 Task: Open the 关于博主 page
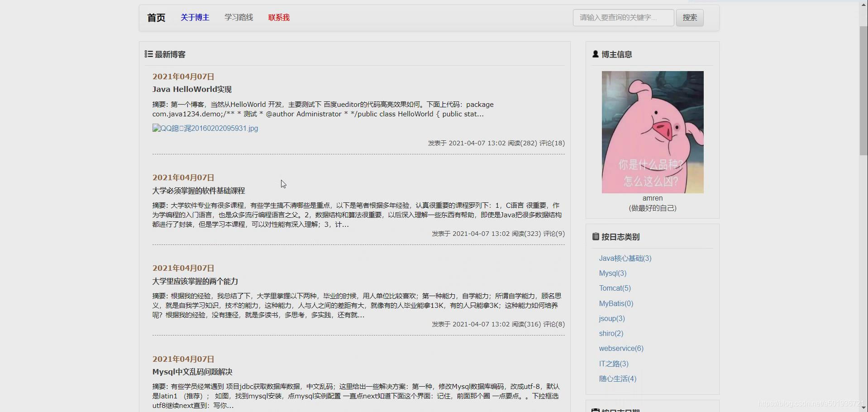point(195,17)
